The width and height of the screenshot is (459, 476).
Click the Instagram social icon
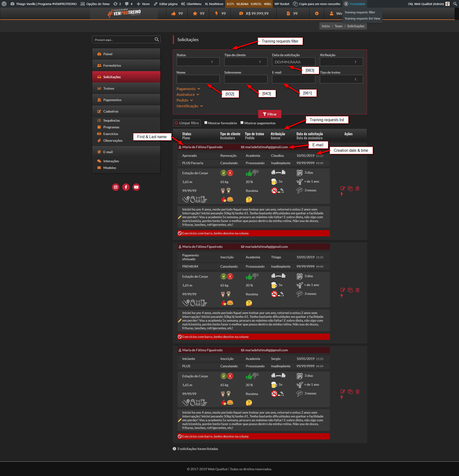point(116,187)
